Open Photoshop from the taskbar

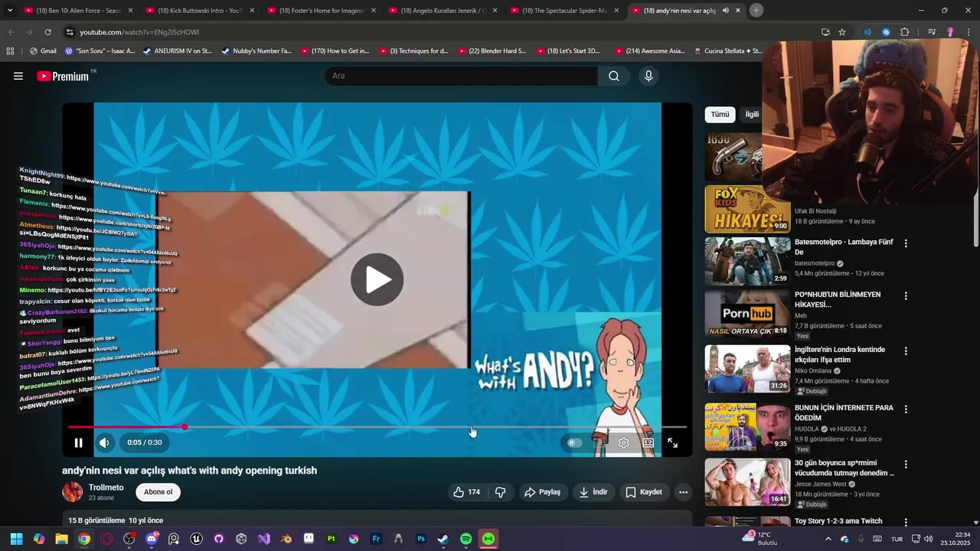421,539
